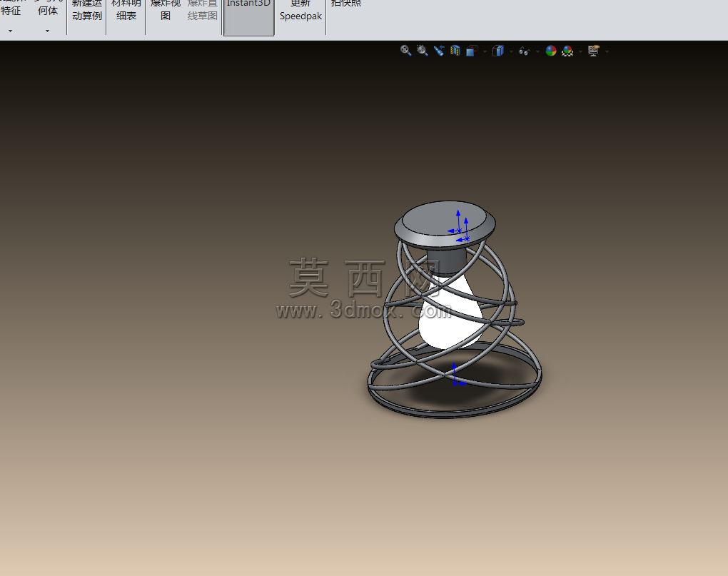Click the View Settings monitor icon
This screenshot has height=576, width=728.
tap(593, 51)
